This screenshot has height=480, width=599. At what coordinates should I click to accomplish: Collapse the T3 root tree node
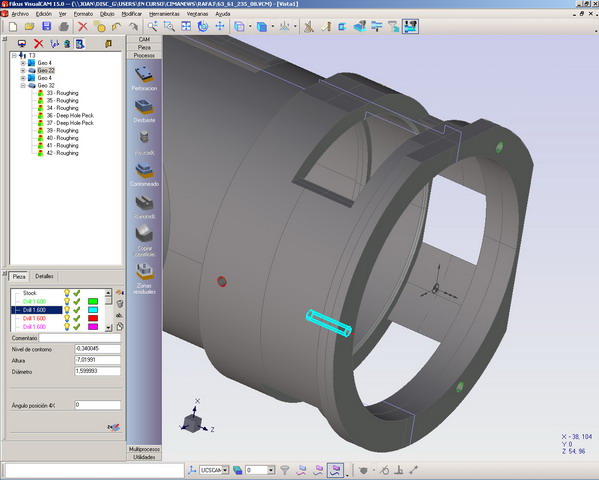14,56
